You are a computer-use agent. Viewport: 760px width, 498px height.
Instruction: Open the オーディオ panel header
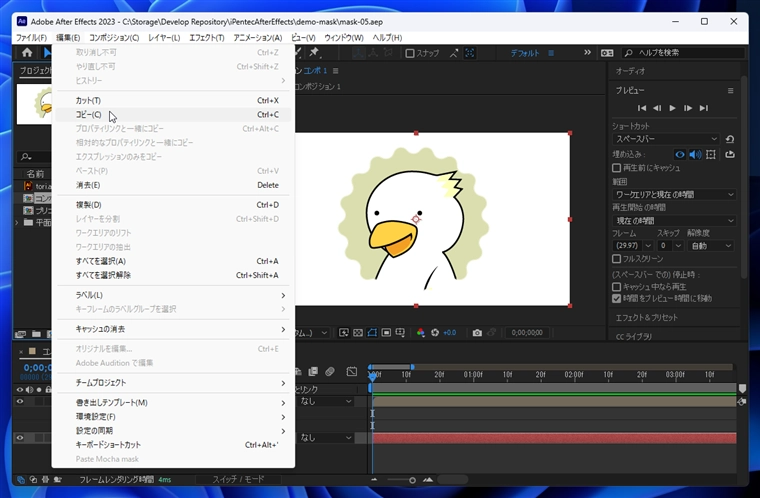coord(631,71)
